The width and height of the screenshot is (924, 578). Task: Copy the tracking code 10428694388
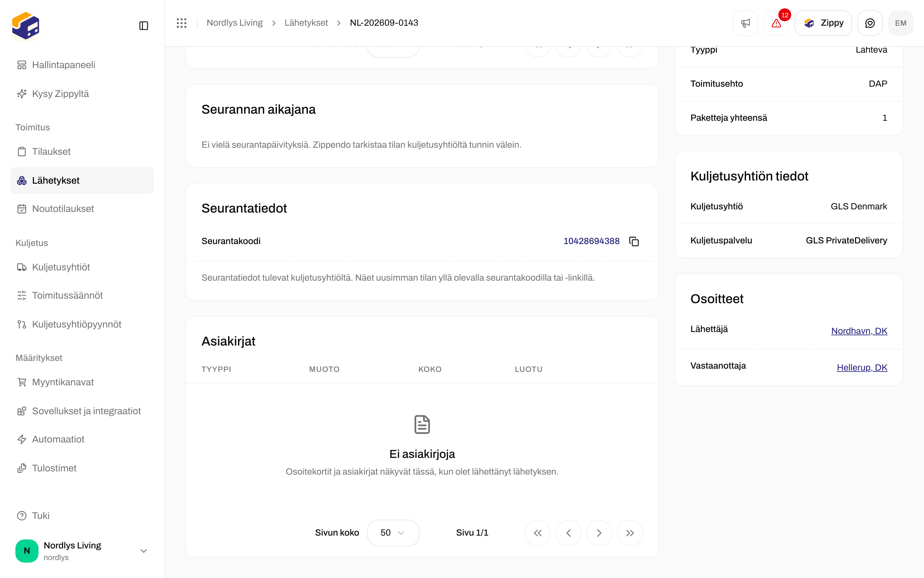click(x=634, y=241)
